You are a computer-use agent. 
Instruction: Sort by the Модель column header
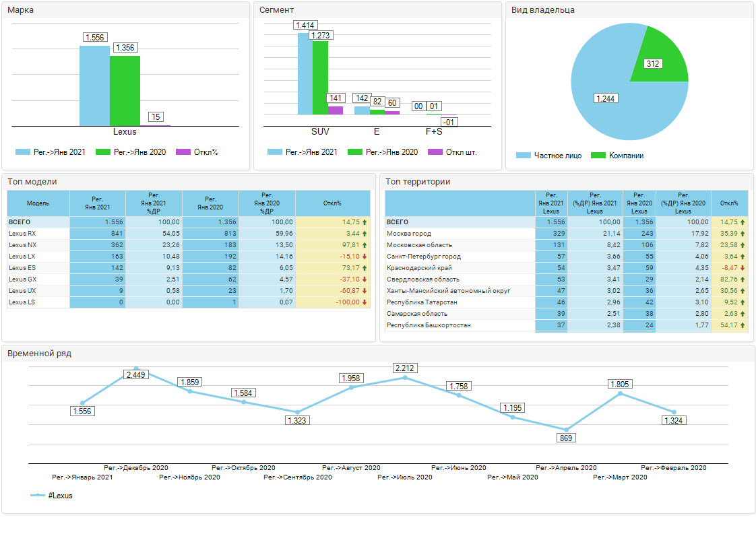tap(38, 203)
